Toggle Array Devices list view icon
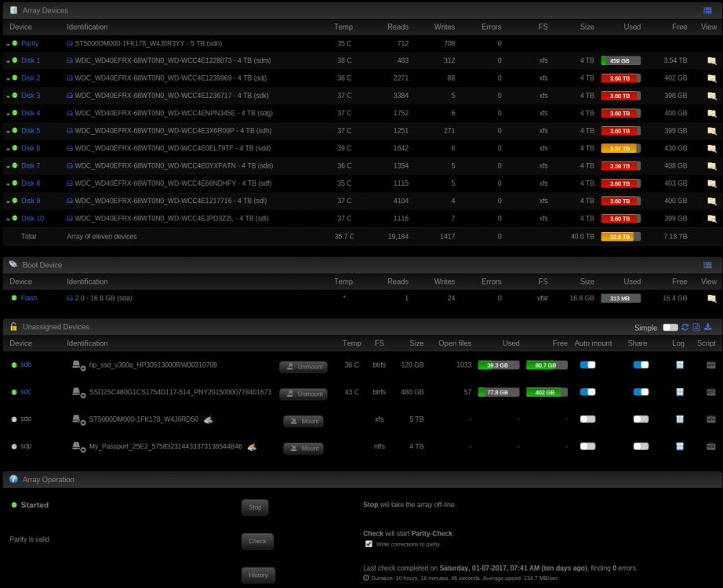Image resolution: width=723 pixels, height=588 pixels. click(707, 11)
